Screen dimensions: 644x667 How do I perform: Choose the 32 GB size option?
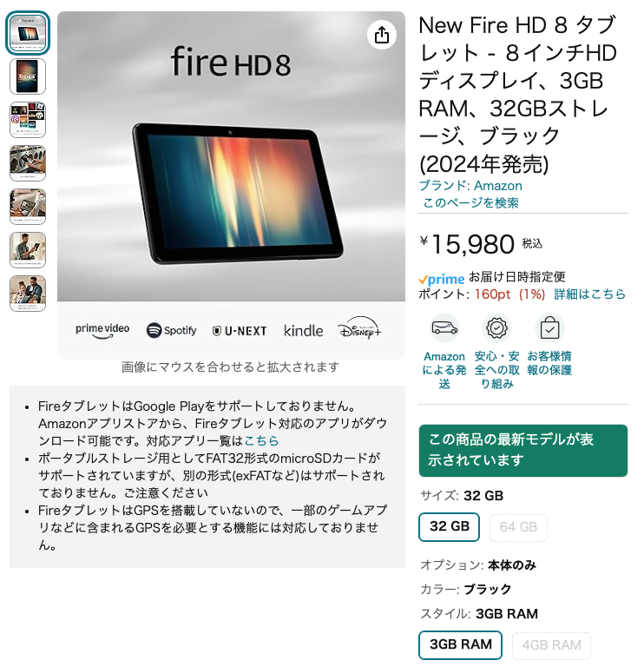[x=450, y=527]
